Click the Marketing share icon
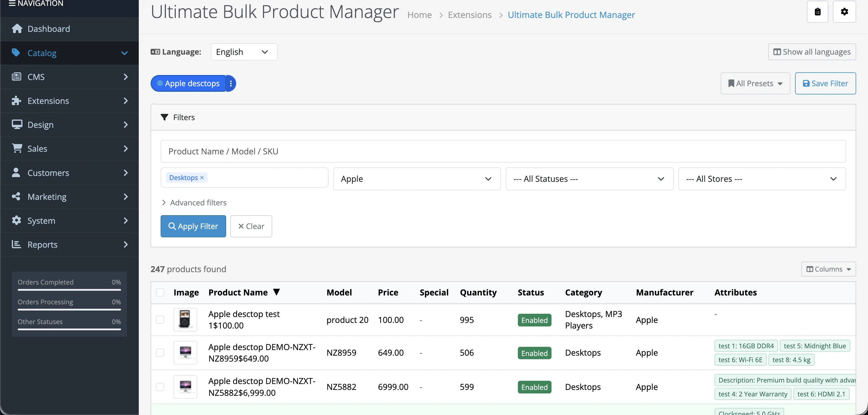 tap(16, 196)
